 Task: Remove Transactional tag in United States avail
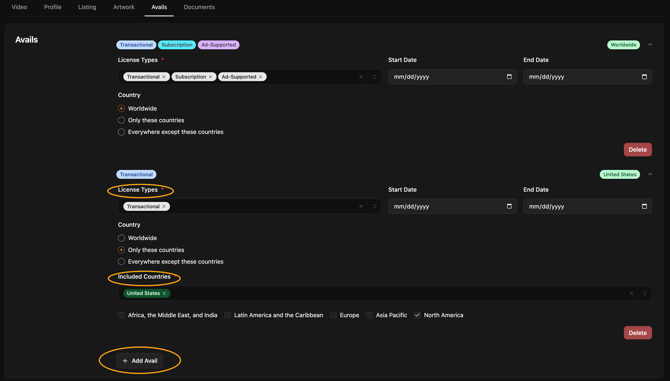[164, 206]
